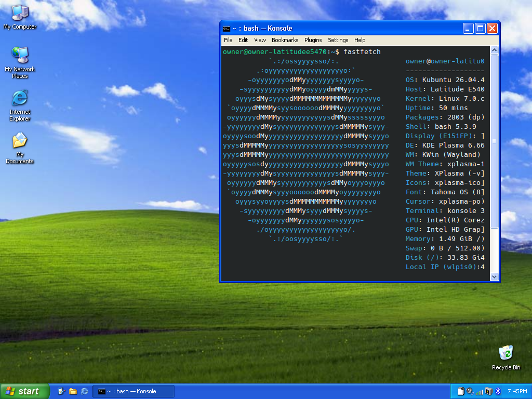Open the Bookmarks menu in Konsole
Viewport: 532px width, 399px height.
coord(285,40)
